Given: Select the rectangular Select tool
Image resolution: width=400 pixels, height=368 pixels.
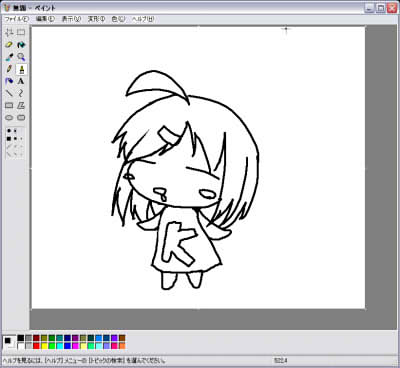Looking at the screenshot, I should [x=21, y=32].
